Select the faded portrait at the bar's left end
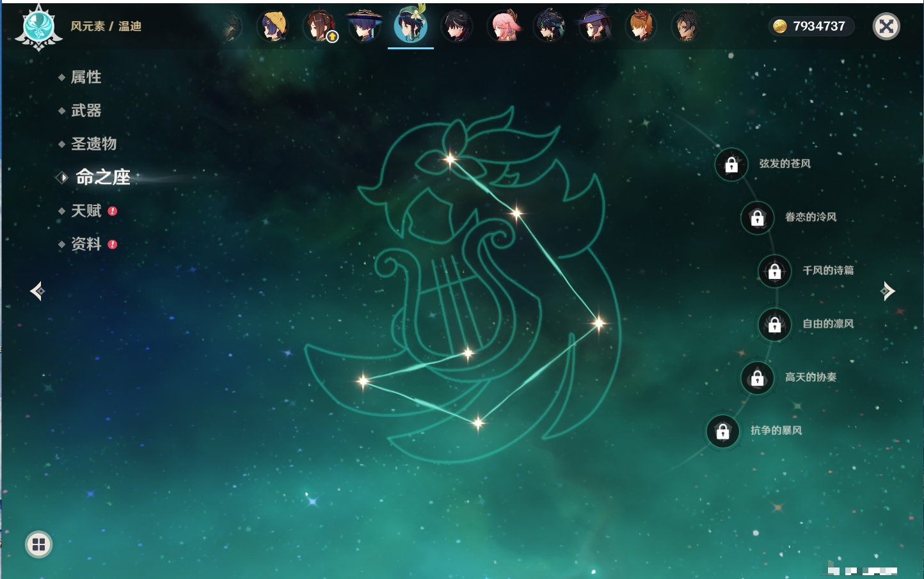 tap(232, 27)
